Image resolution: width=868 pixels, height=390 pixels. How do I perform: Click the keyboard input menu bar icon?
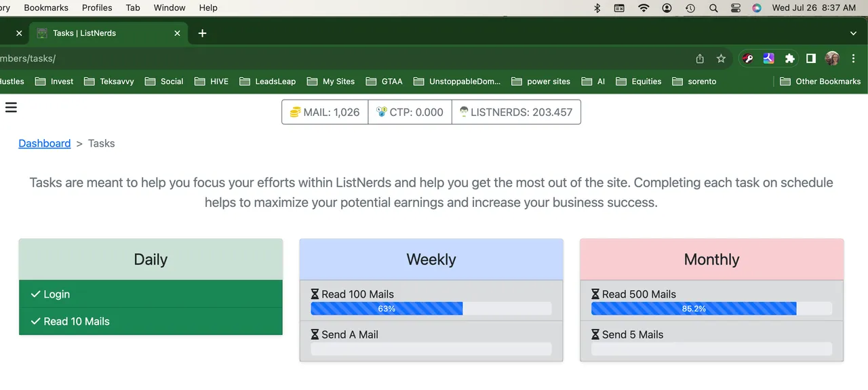click(x=619, y=8)
